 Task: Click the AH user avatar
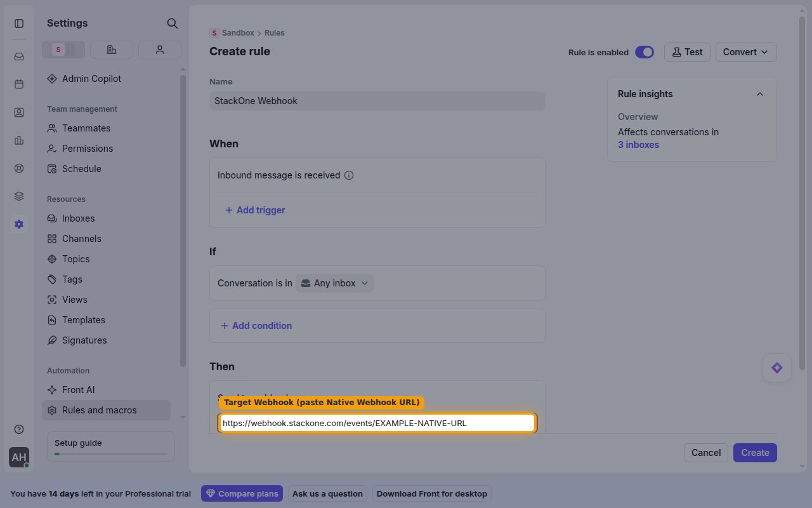(19, 457)
